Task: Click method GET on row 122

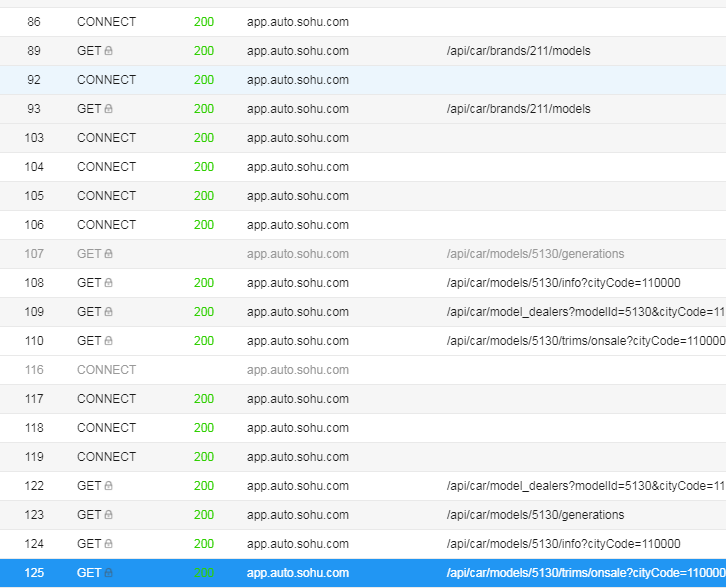Action: (x=89, y=486)
